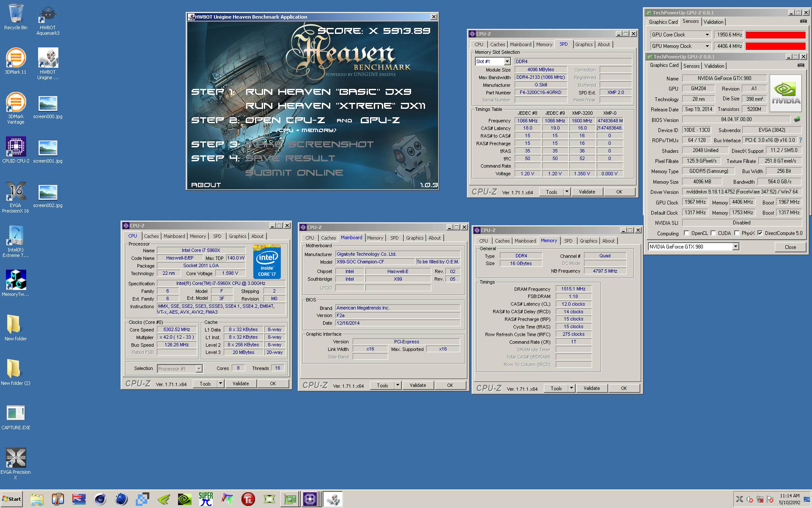Open the GPU Core Clock sensor dropdown

click(x=707, y=35)
